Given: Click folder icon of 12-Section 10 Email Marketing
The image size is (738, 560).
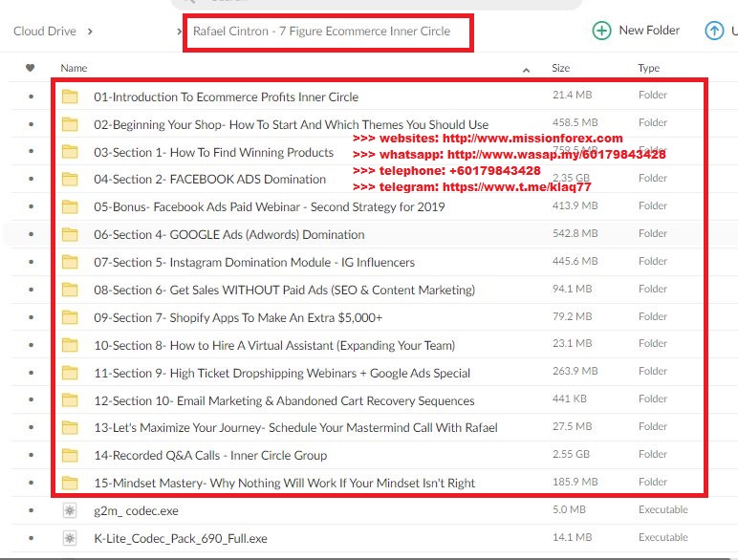Looking at the screenshot, I should tap(70, 400).
